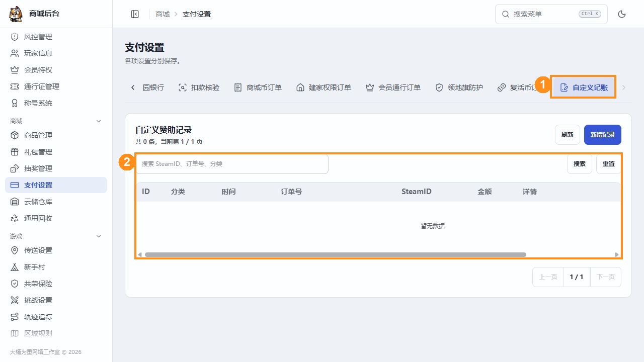
Task: Open 通行证管理 sidebar item
Action: tap(56, 86)
